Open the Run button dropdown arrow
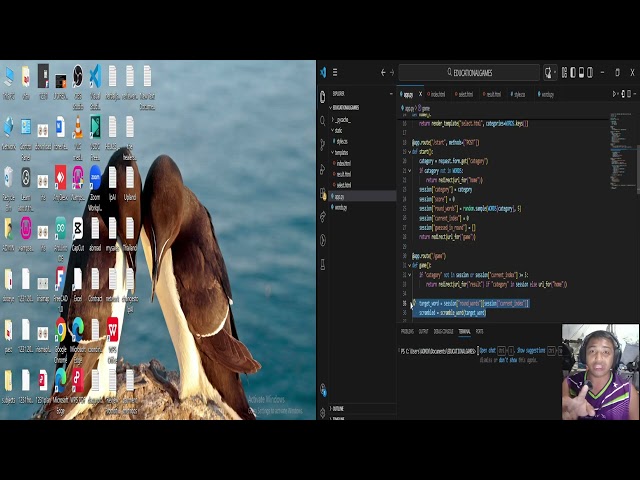This screenshot has height=480, width=640. point(619,94)
